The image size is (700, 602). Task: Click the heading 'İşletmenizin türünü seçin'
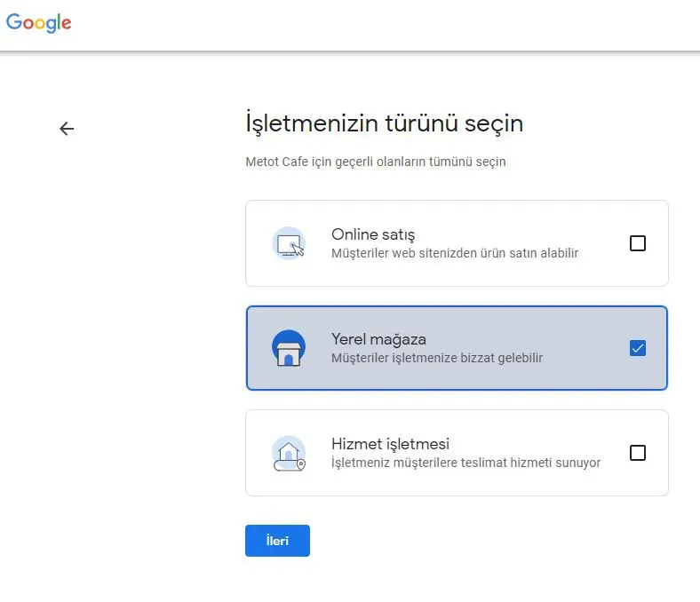pos(385,123)
